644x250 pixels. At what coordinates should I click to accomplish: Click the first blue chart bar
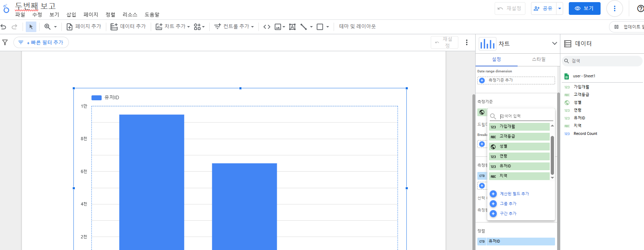(x=151, y=182)
